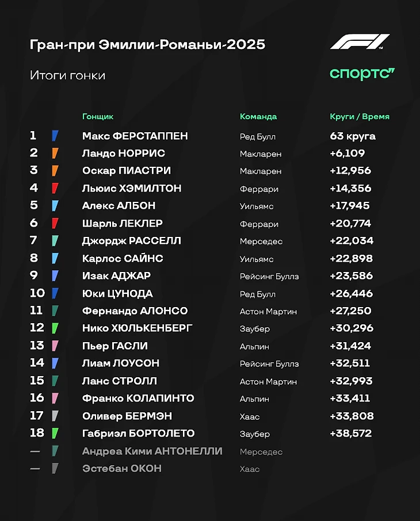Click the red team marker beside Льюис ХЭМИЛТОН
Viewport: 420px width, 521px height.
55,189
